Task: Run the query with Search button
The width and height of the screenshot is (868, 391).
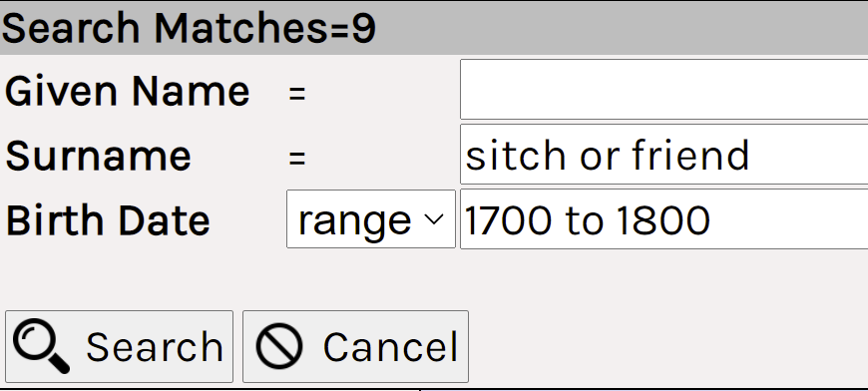Action: coord(119,347)
